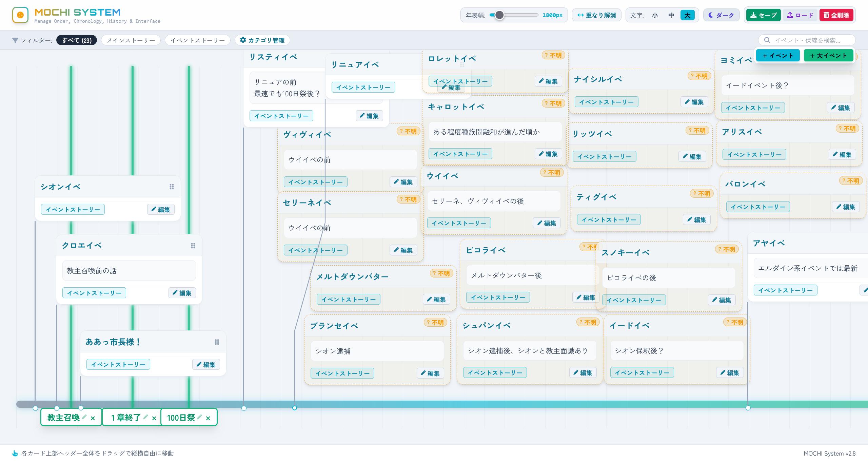Edit the ブランセイベ card
This screenshot has height=461, width=868.
click(430, 373)
